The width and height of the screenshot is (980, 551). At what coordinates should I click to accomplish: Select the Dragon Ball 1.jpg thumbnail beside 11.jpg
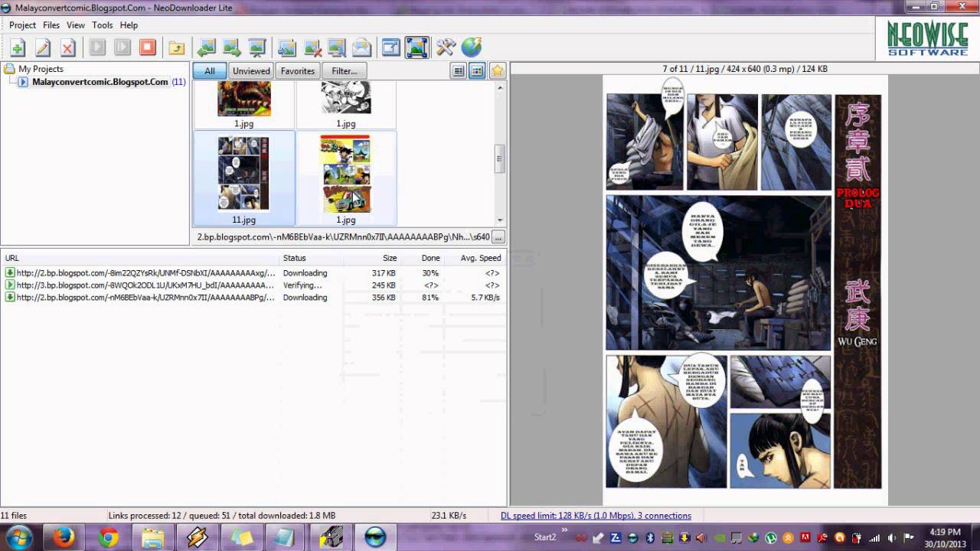(x=345, y=178)
